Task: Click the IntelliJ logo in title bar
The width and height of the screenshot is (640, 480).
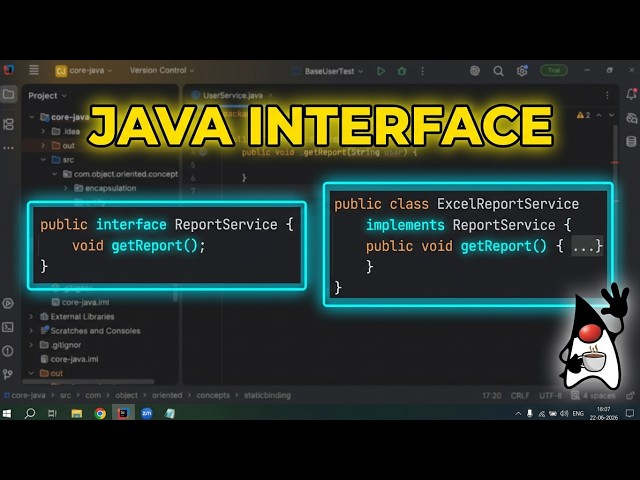Action: (9, 70)
